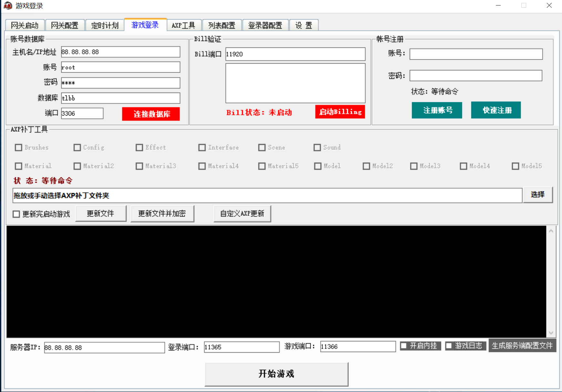Click the 服务器IP input field
Screen dimensions: 562x392
(x=104, y=347)
